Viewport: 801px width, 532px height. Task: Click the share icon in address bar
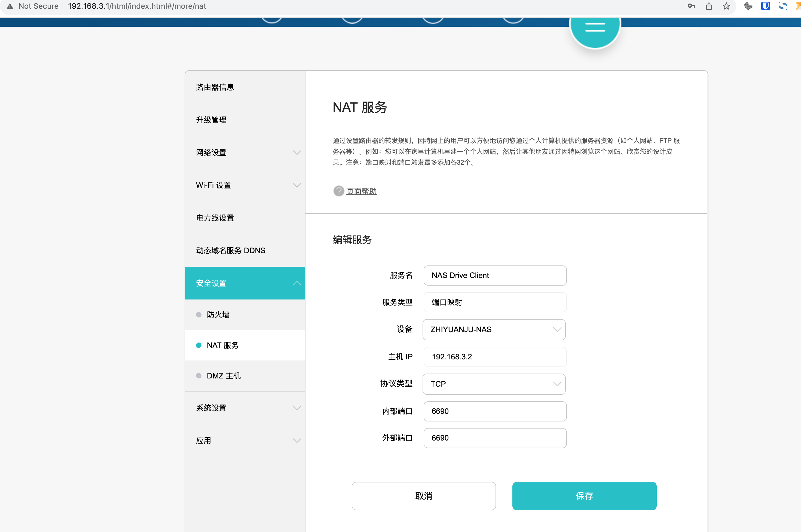(709, 6)
